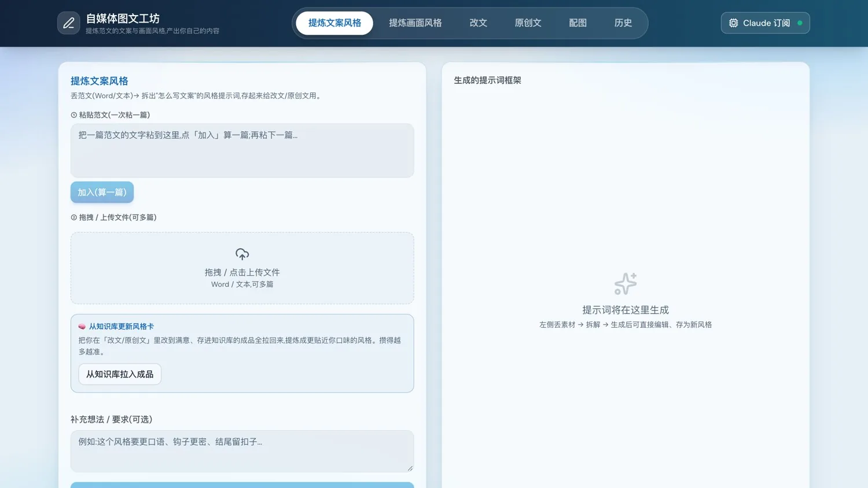The width and height of the screenshot is (868, 488).
Task: Click the Word / 文本,可多篇 hint text
Action: 242,284
